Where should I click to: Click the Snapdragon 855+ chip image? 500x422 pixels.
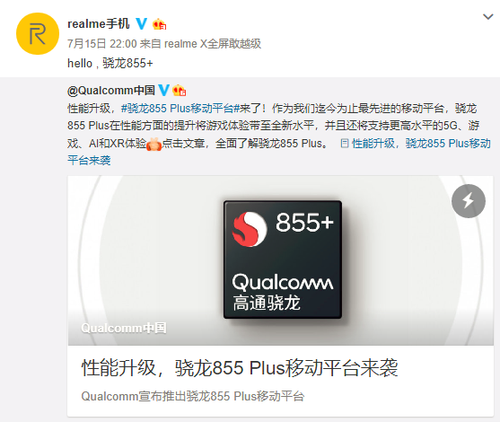pyautogui.click(x=282, y=259)
